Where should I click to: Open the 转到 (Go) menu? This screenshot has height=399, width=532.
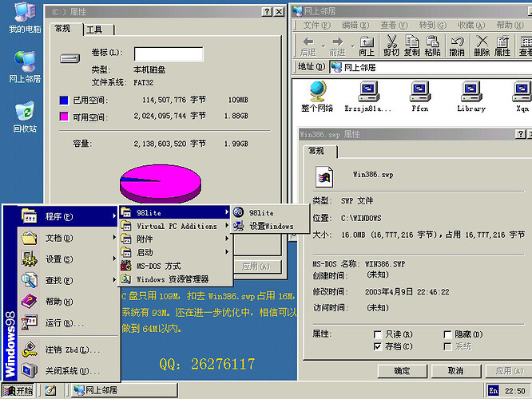(432, 26)
